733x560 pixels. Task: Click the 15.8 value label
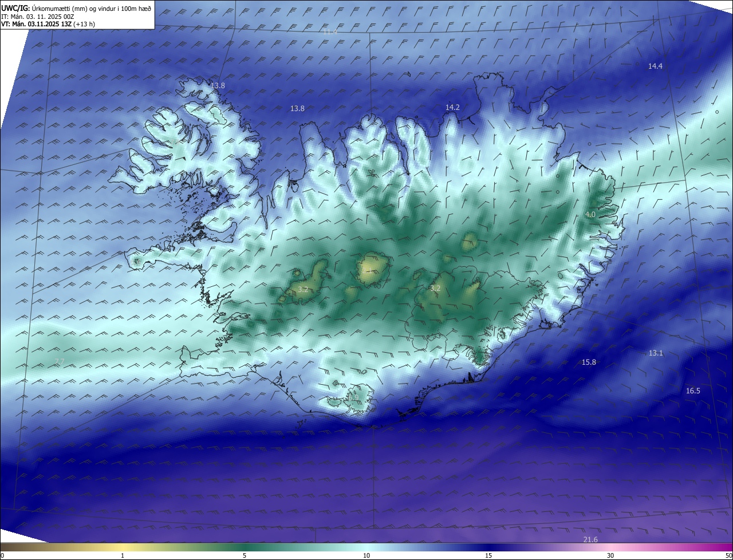[589, 362]
